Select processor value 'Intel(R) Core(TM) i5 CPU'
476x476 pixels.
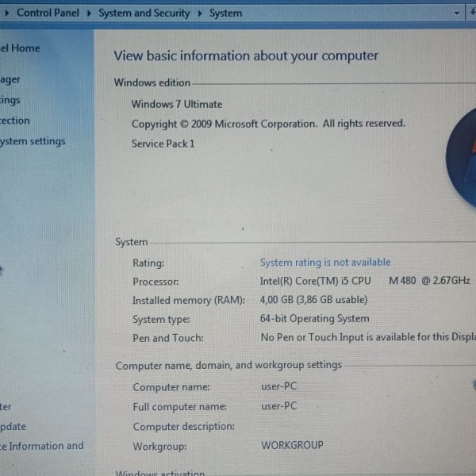(x=315, y=281)
